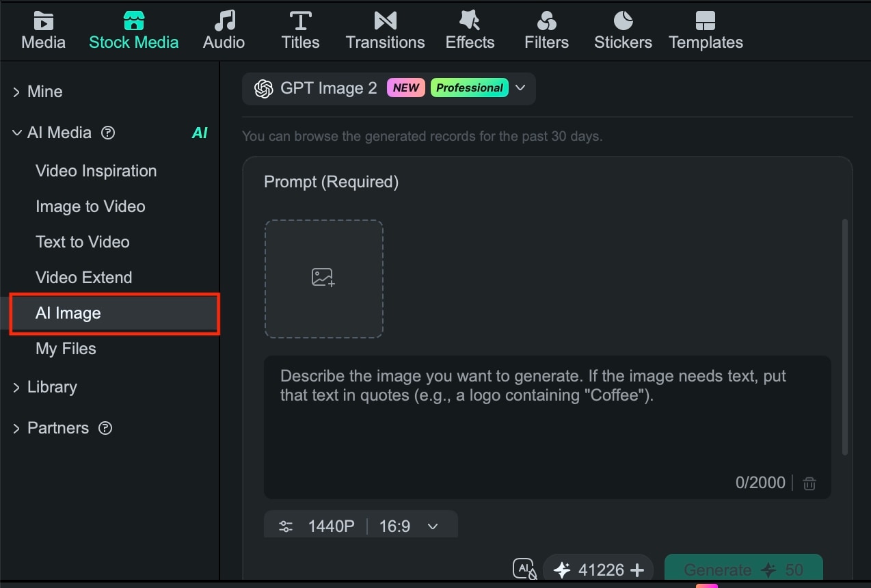Select Image to Video in sidebar
Image resolution: width=871 pixels, height=588 pixels.
(90, 206)
